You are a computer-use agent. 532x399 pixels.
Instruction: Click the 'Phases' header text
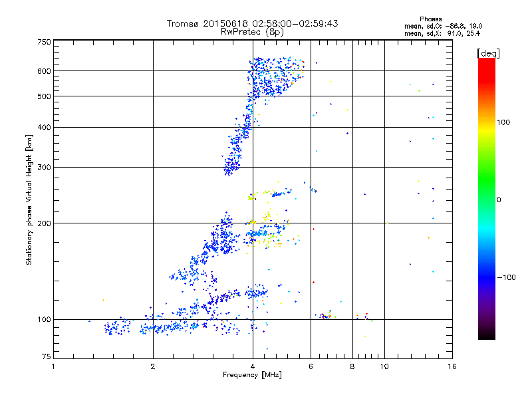pyautogui.click(x=430, y=19)
